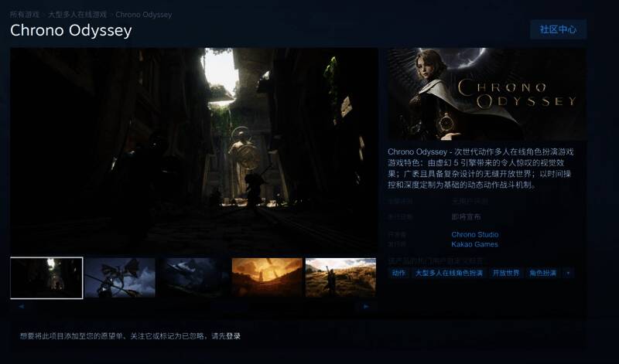Open the 社区中心 community hub
619x364 pixels.
pyautogui.click(x=558, y=29)
